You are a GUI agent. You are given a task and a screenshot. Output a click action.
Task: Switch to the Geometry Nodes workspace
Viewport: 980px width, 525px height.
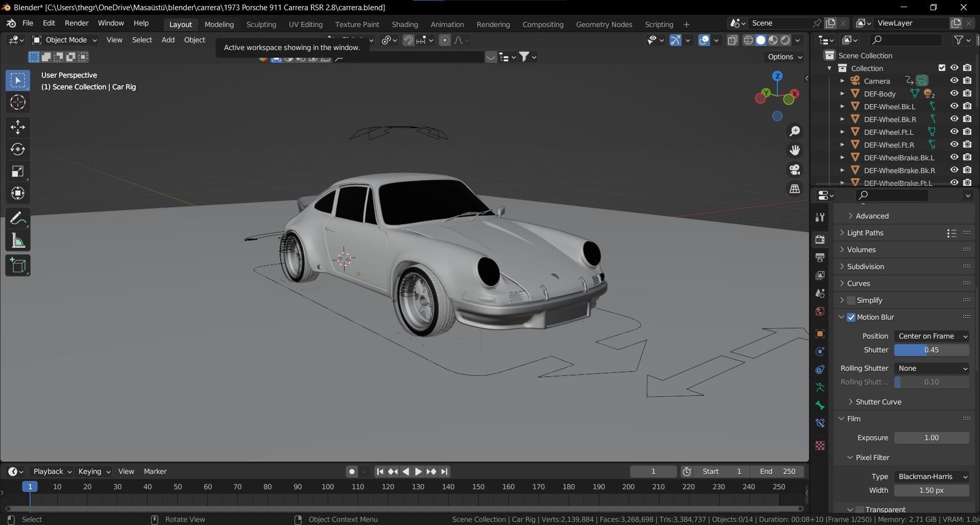(604, 24)
